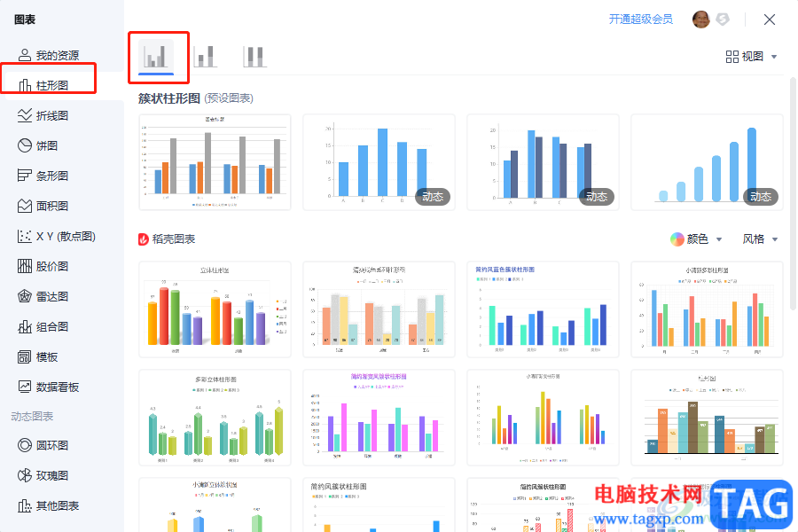
Task: Insert the 多彩立体柱形图 template
Action: tap(215, 418)
